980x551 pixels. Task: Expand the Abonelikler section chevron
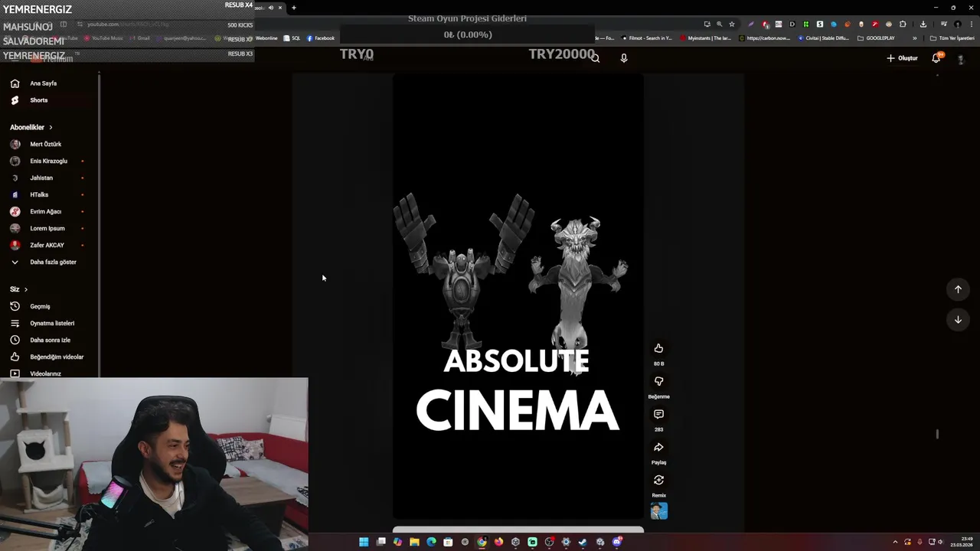[51, 127]
